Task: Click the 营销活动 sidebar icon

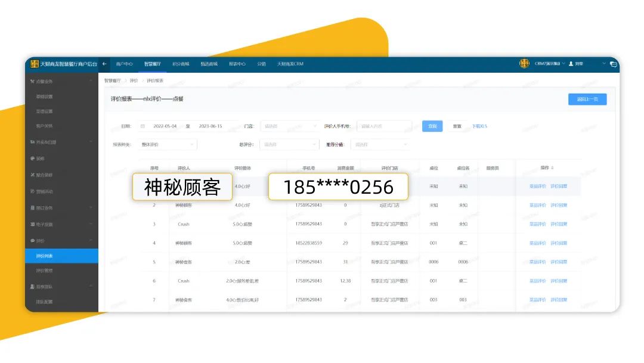Action: [32, 191]
